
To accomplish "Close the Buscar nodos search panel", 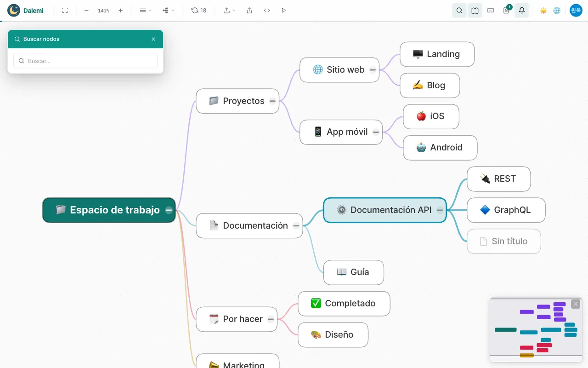I will [x=153, y=39].
